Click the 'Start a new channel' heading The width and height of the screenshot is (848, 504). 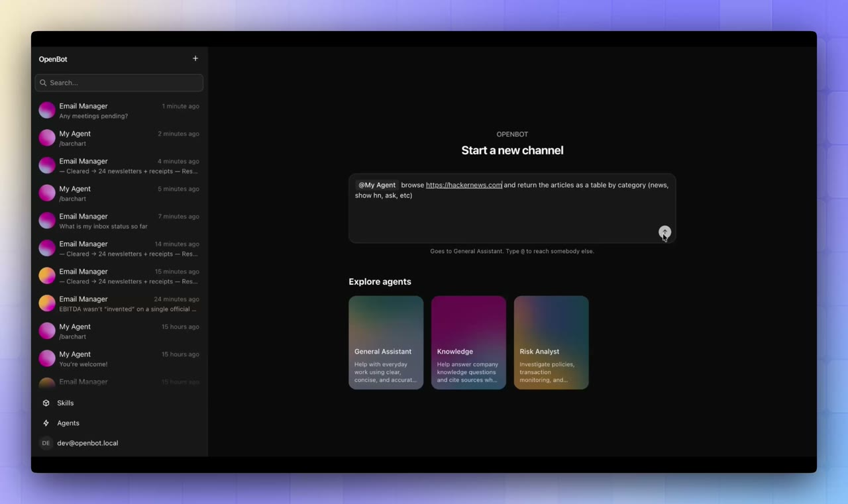point(512,150)
